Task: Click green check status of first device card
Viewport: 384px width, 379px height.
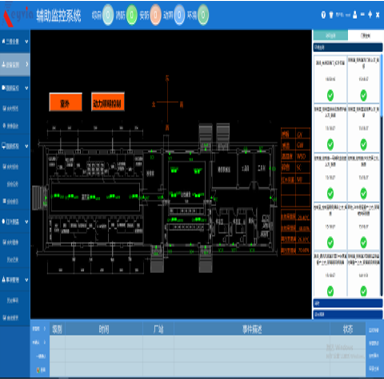Action: click(330, 95)
